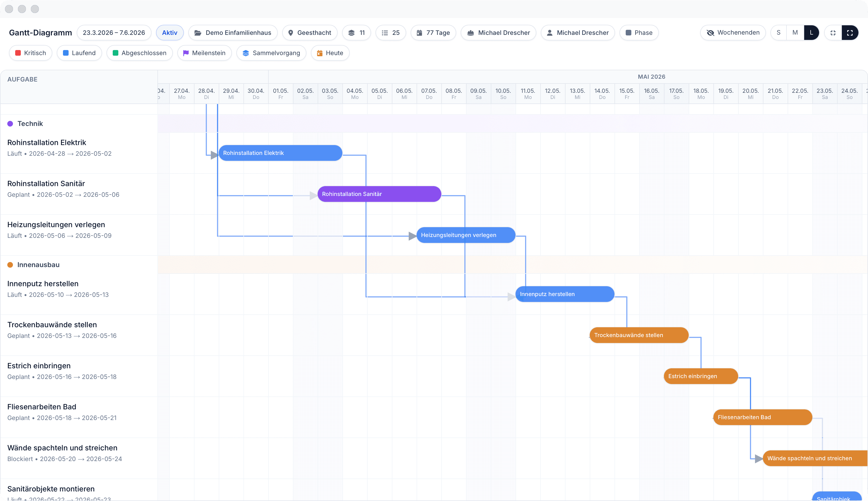
Task: Select size S zoom option
Action: 779,33
